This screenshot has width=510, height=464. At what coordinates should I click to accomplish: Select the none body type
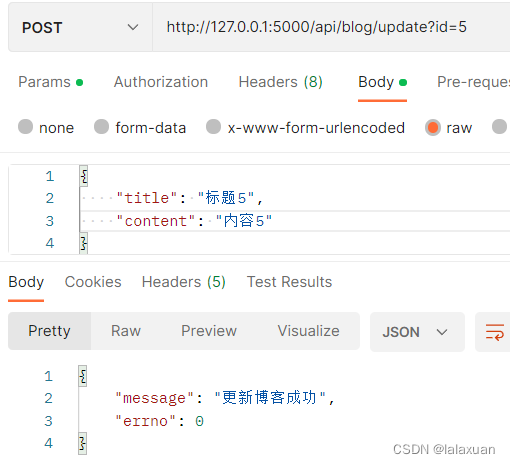(46, 127)
